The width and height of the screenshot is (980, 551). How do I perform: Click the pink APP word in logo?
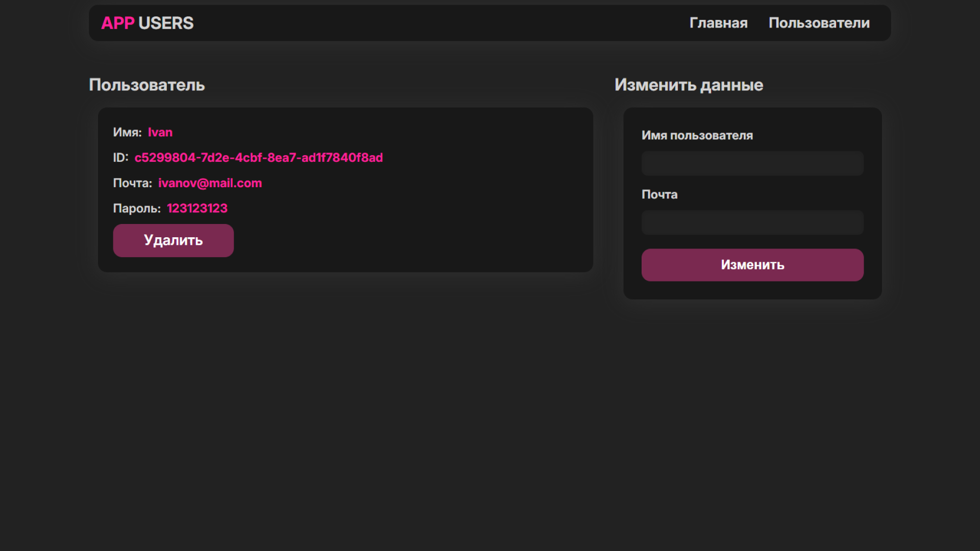(117, 23)
